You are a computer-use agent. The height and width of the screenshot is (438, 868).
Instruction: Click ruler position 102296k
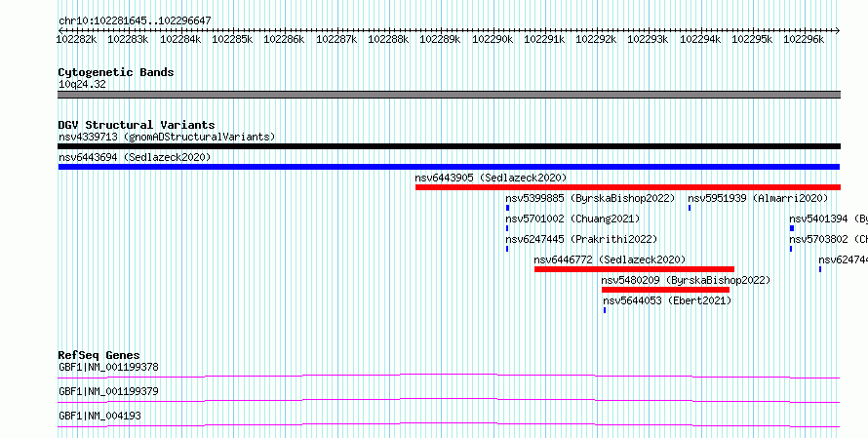coord(804,39)
